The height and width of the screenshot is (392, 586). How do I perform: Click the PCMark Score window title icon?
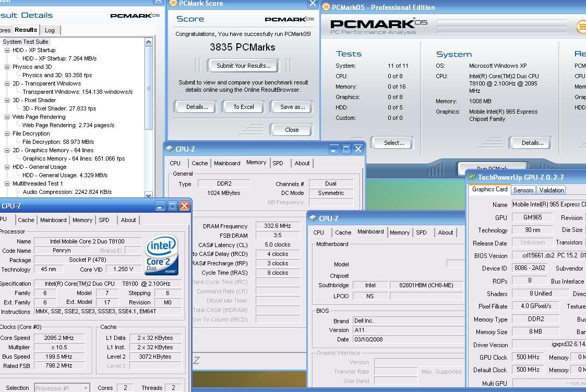pyautogui.click(x=173, y=3)
